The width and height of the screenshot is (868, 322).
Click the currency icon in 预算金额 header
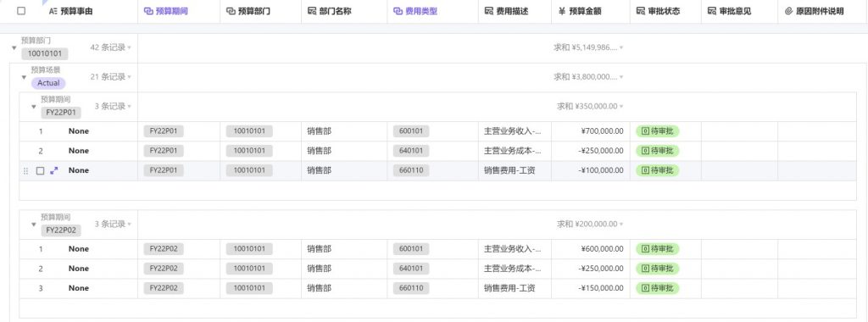(562, 11)
